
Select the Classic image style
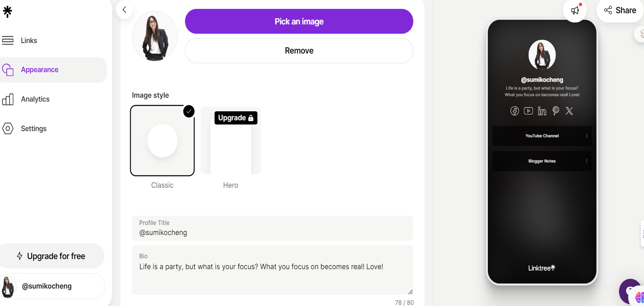[x=162, y=141]
